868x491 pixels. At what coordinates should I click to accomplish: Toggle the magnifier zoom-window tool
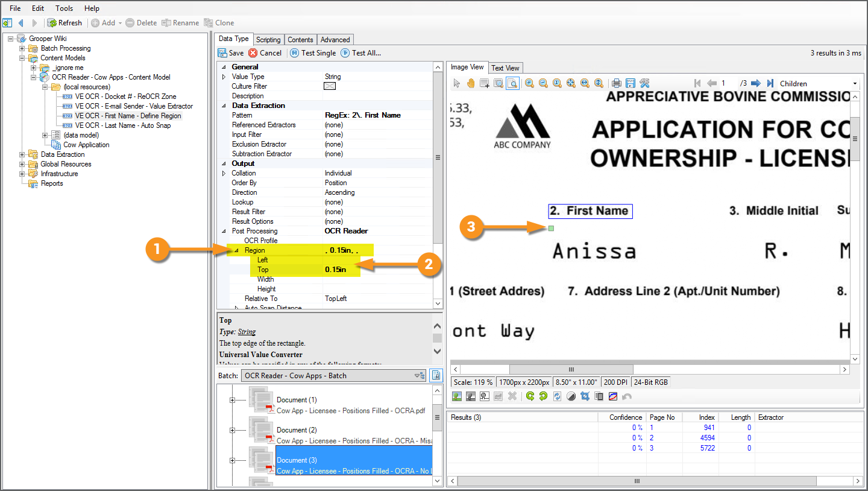(x=512, y=83)
